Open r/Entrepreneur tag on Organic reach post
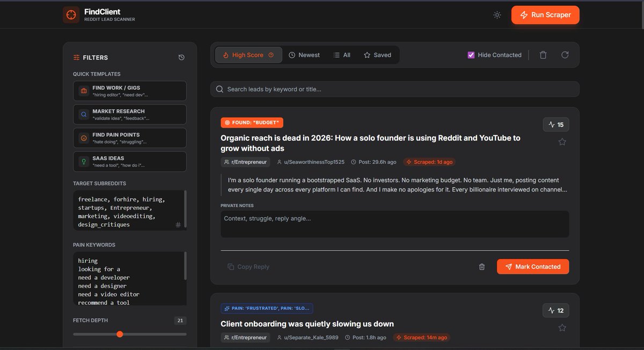 [x=245, y=162]
